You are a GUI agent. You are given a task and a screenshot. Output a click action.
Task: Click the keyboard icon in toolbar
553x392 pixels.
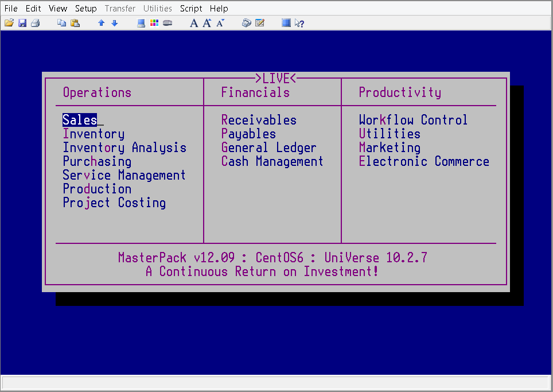[x=168, y=24]
